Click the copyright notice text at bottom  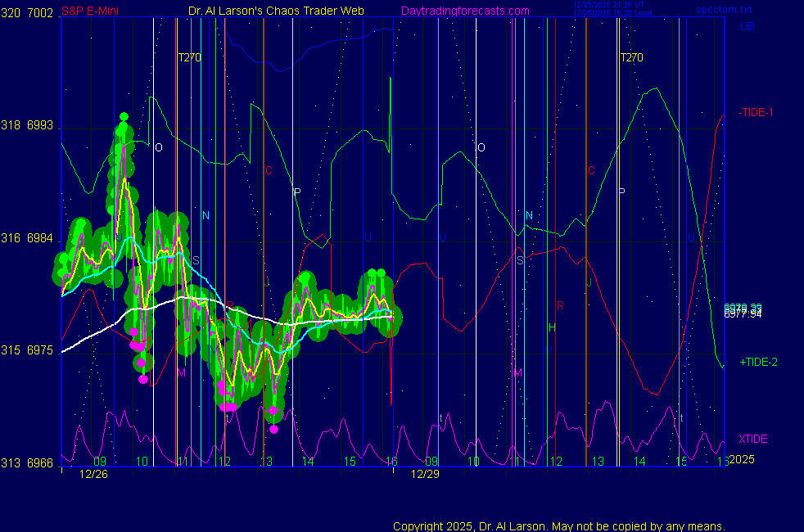pos(559,525)
